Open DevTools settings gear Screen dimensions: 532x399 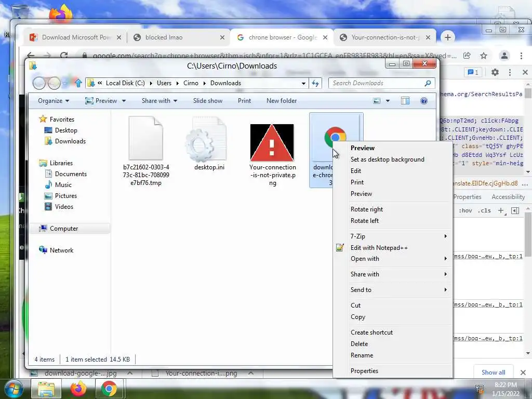[495, 72]
